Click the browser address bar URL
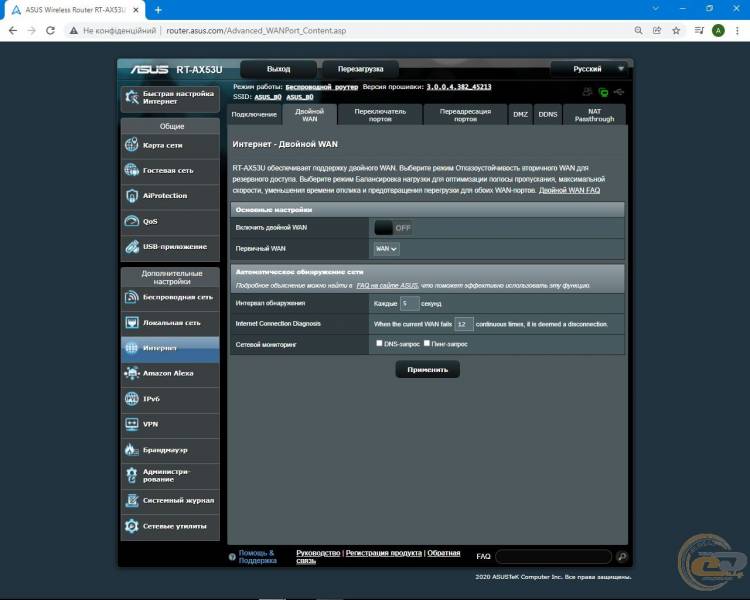This screenshot has width=750, height=600. tap(256, 31)
